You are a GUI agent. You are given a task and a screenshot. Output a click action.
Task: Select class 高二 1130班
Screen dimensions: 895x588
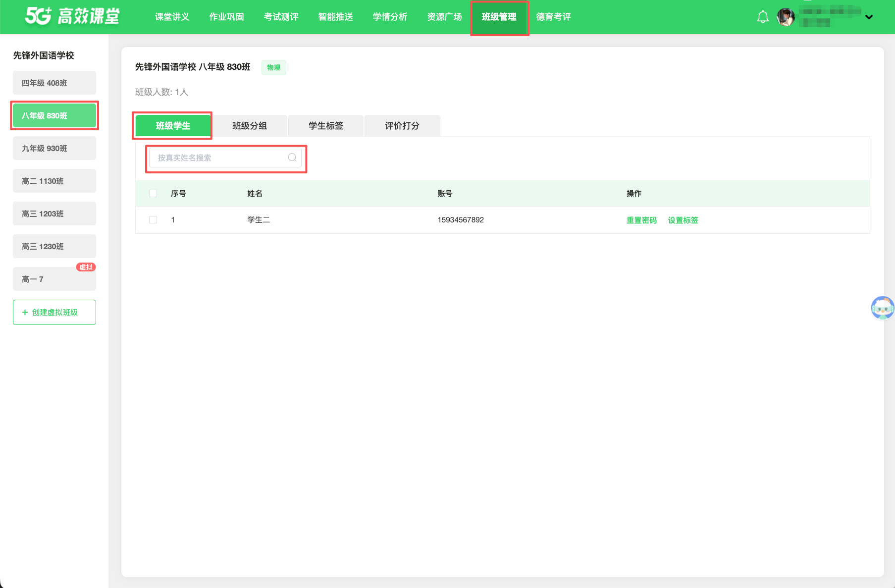click(x=54, y=181)
